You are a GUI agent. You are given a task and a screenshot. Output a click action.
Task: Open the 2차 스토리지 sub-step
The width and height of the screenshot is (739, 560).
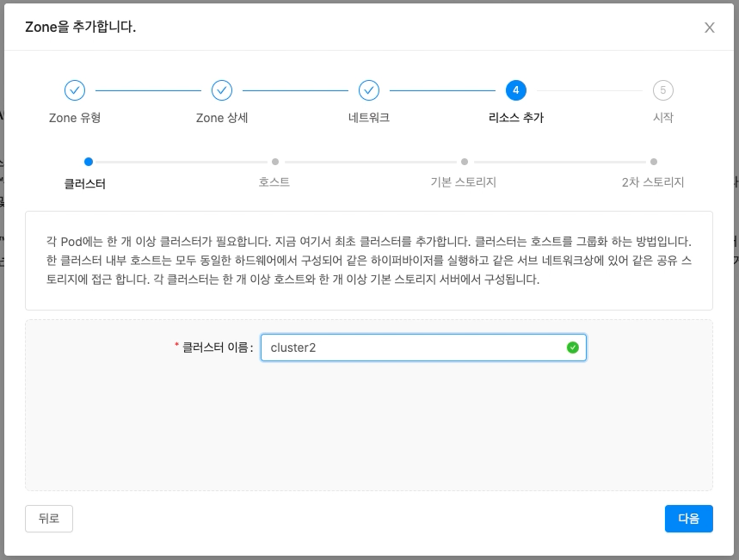[654, 181]
